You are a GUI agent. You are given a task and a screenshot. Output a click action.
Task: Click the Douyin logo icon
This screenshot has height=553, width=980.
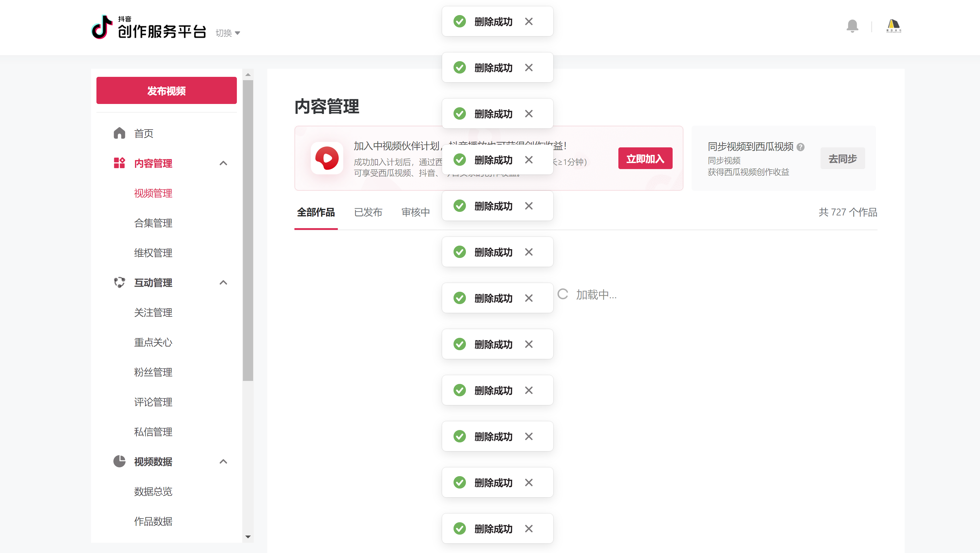point(102,27)
